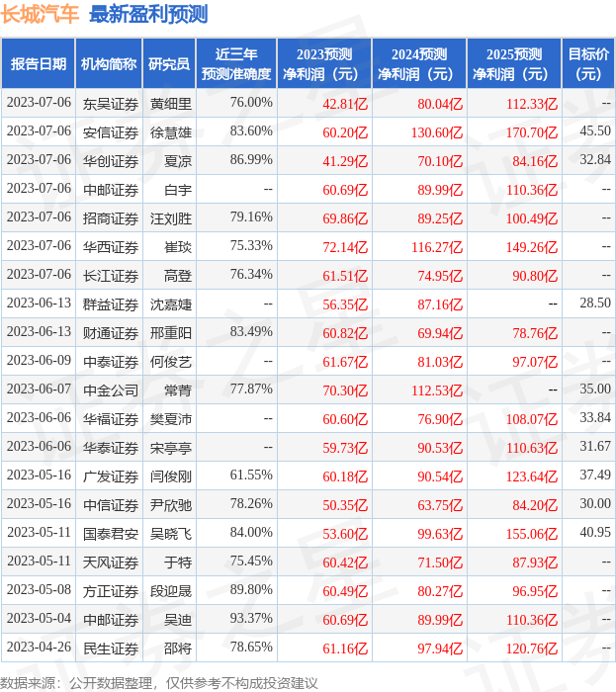The image size is (616, 692).
Task: Click analyst name 徐慧雄
Action: 171,132
